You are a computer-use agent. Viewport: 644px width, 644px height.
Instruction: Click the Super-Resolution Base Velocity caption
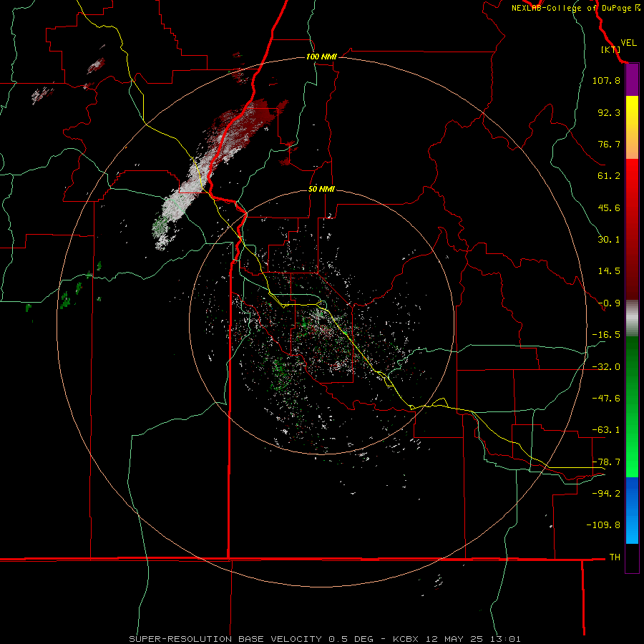coord(324,639)
